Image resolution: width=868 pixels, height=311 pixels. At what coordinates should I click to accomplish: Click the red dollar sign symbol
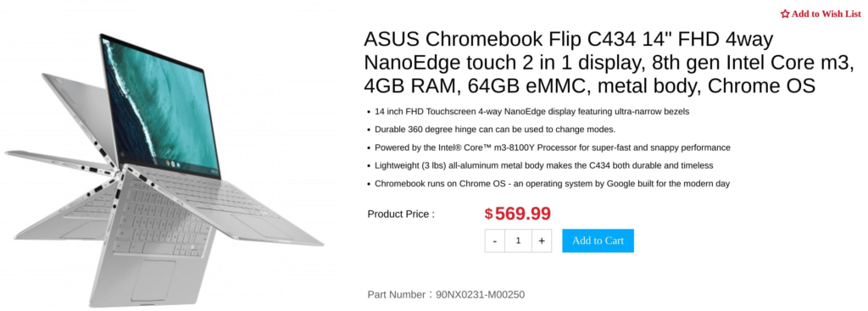(488, 214)
